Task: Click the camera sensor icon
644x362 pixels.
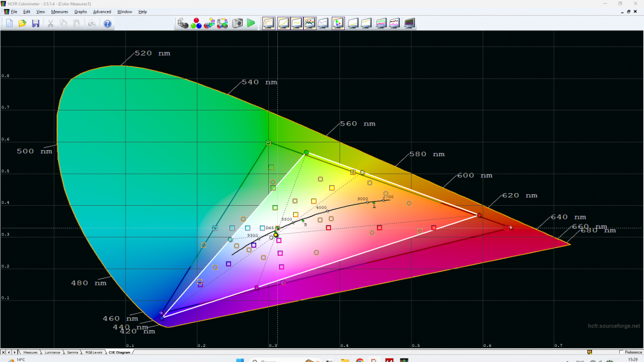Action: pos(237,24)
